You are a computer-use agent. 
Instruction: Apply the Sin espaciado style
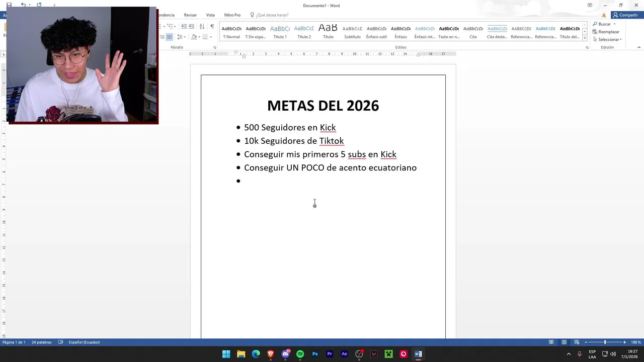click(256, 32)
